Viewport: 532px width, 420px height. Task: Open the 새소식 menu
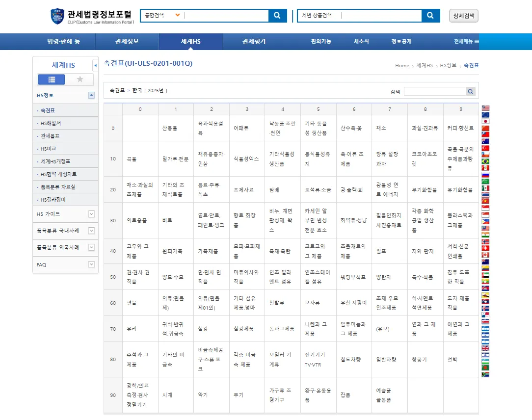[361, 41]
